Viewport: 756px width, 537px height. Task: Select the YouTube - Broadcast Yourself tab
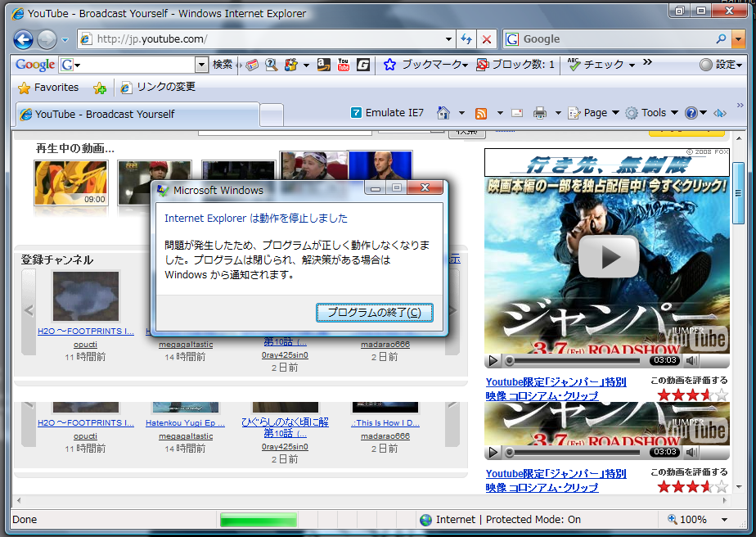[x=137, y=115]
